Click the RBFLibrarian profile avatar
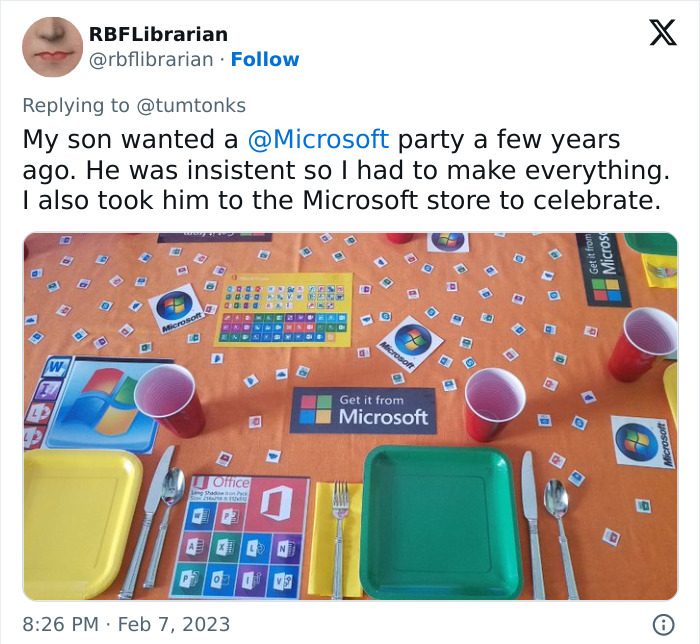This screenshot has width=700, height=644. pos(51,46)
